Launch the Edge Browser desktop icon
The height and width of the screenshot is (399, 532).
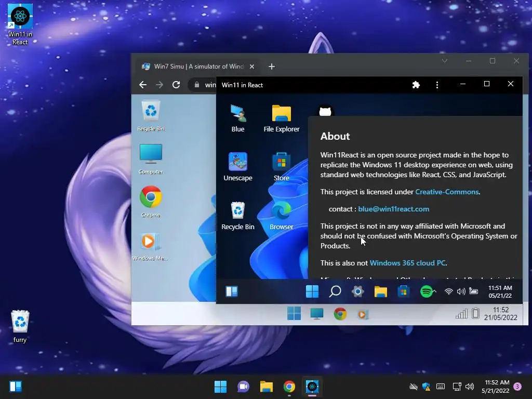pyautogui.click(x=282, y=216)
